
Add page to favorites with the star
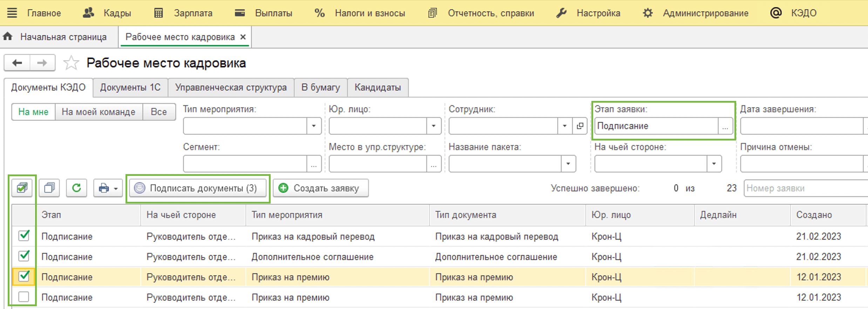[x=71, y=63]
